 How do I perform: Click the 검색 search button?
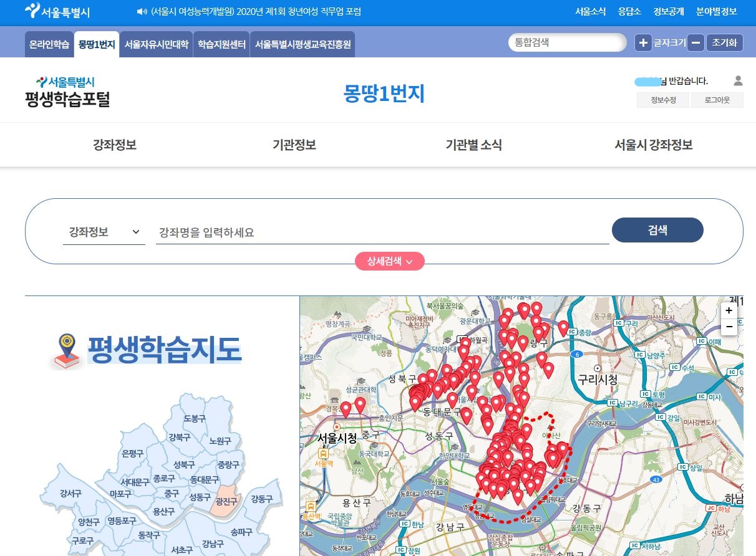tap(657, 230)
